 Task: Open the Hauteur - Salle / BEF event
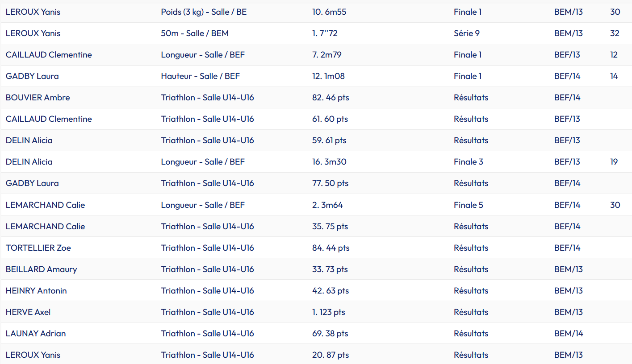tap(200, 76)
